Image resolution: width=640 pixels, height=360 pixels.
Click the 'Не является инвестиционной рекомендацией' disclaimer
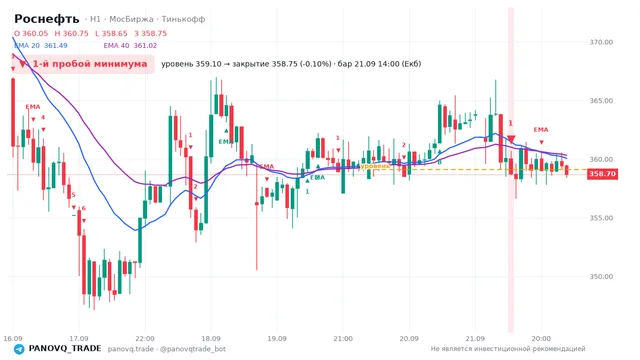[508, 349]
